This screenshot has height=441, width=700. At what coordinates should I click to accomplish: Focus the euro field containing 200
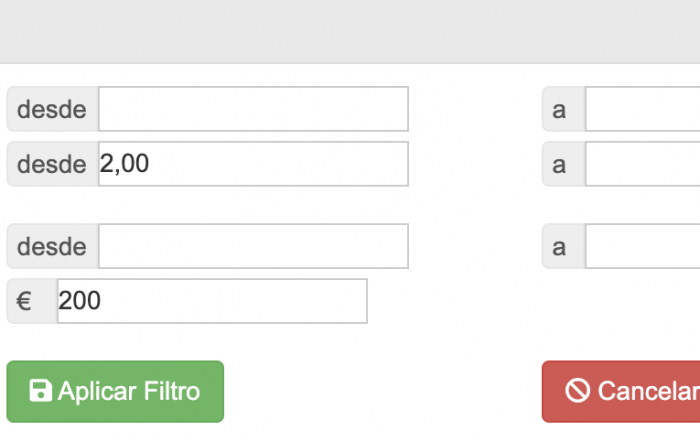pyautogui.click(x=212, y=301)
